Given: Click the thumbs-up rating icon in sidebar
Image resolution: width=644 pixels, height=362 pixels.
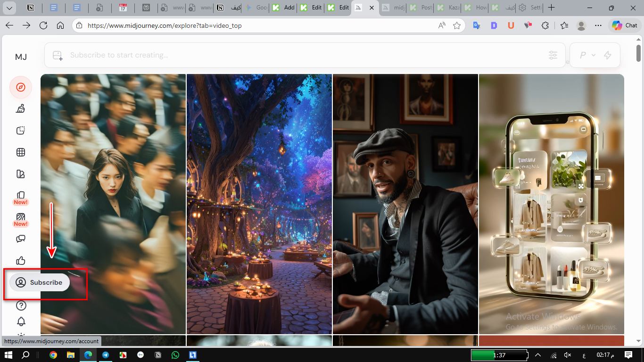Looking at the screenshot, I should (x=20, y=261).
